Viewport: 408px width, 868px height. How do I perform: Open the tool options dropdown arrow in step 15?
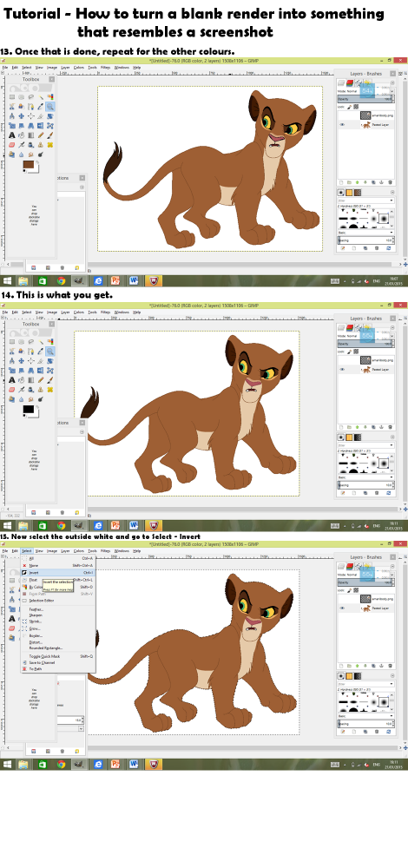[x=82, y=728]
